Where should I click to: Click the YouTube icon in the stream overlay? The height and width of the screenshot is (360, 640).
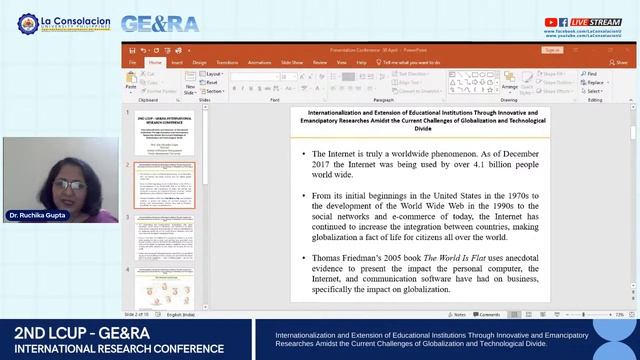551,22
